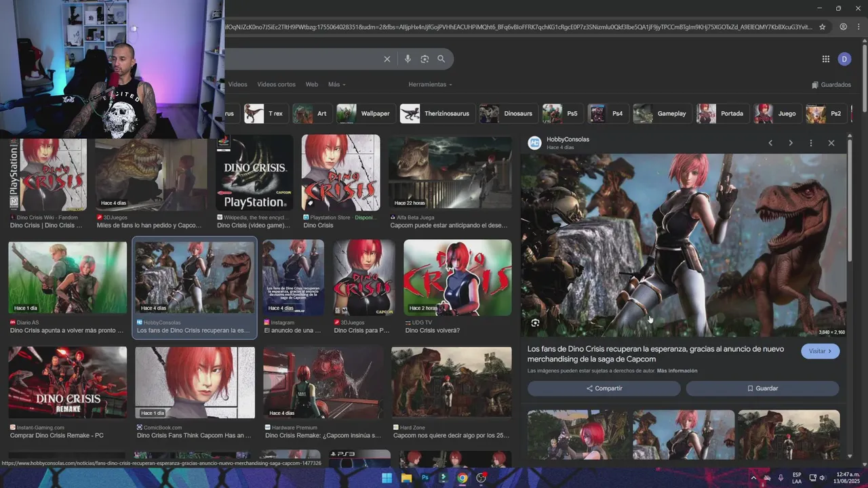Expand the Más filter dropdown
This screenshot has height=488, width=868.
[x=336, y=85]
